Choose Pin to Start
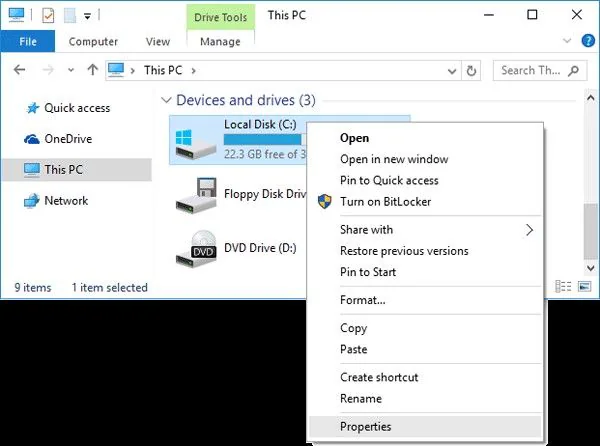The height and width of the screenshot is (446, 600). (426, 272)
